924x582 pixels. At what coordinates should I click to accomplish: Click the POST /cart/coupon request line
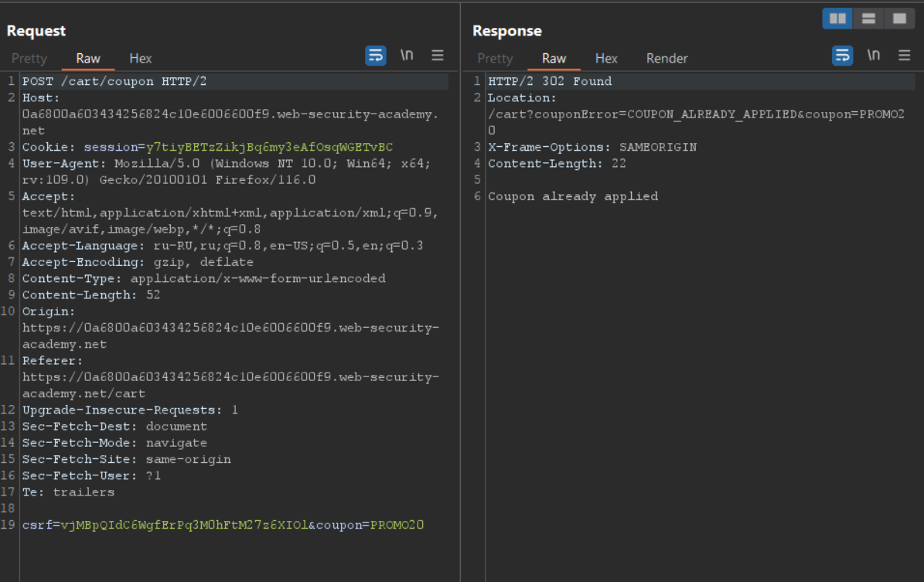(114, 82)
